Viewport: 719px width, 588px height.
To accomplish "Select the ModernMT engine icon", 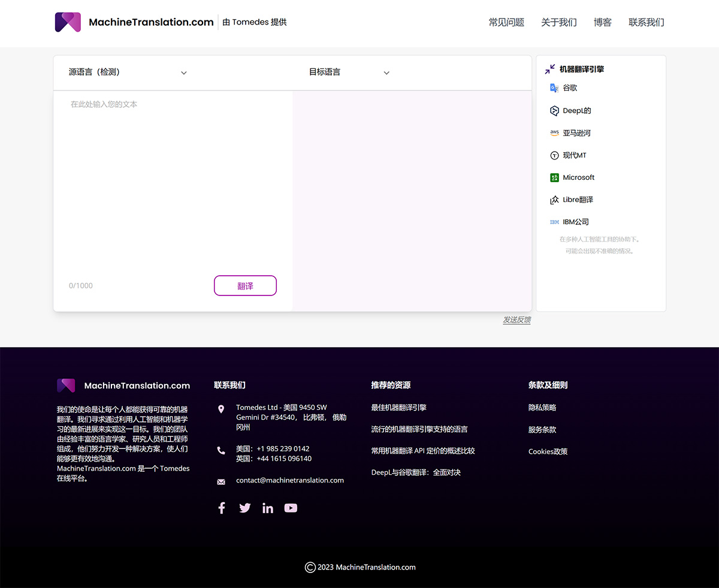I will point(554,155).
